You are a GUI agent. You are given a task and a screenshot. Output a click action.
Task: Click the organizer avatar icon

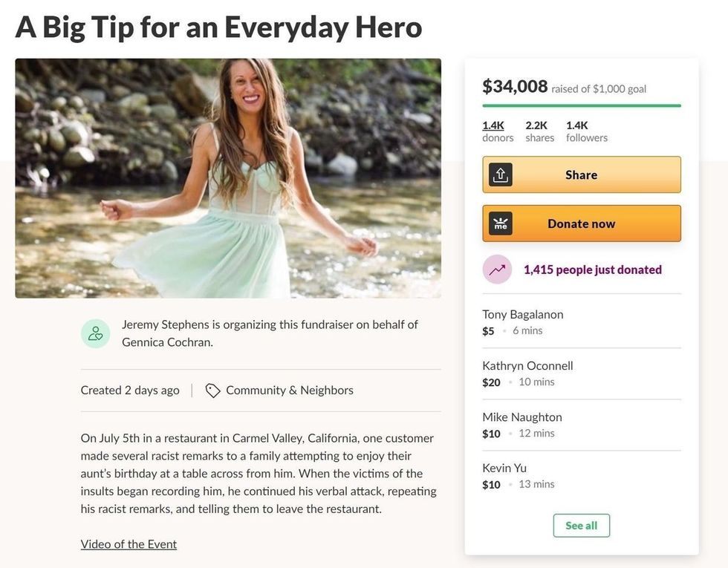pos(95,333)
